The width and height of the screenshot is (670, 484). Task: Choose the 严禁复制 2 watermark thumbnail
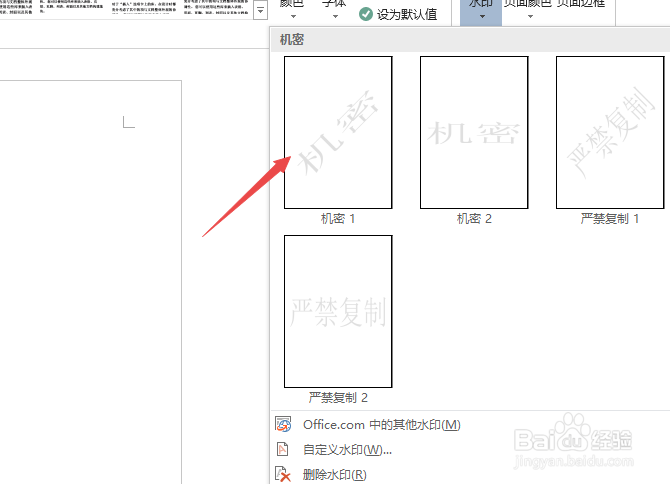tap(338, 311)
